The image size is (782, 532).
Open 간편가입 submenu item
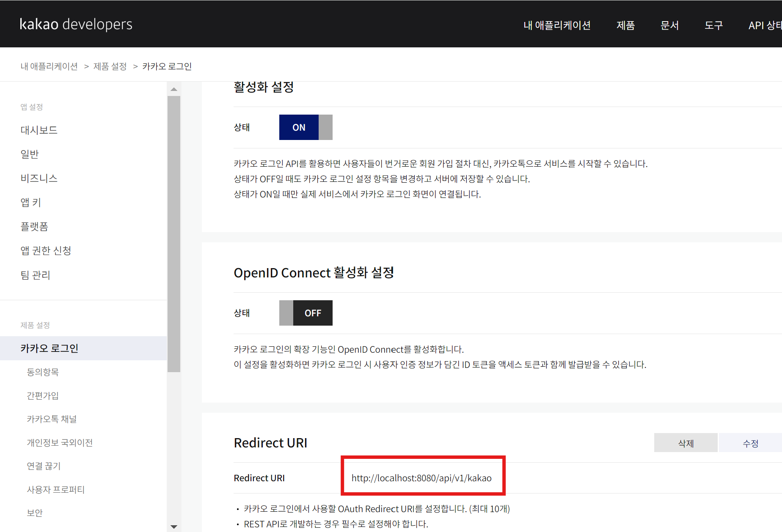point(43,396)
